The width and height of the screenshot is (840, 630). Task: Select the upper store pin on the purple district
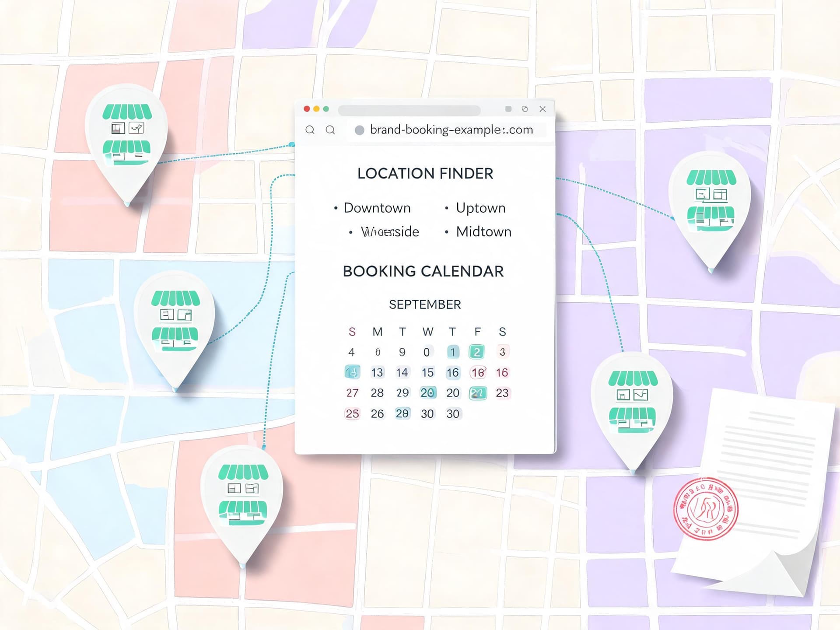tap(710, 212)
